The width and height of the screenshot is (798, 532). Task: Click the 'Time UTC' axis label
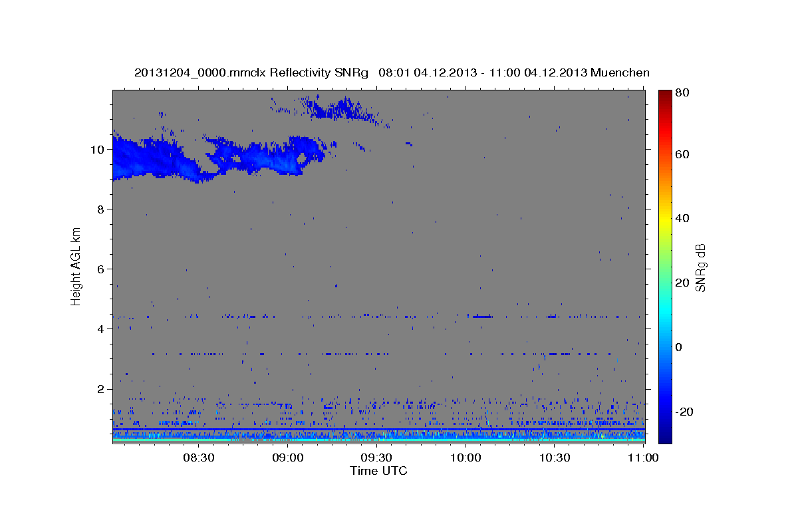point(378,471)
